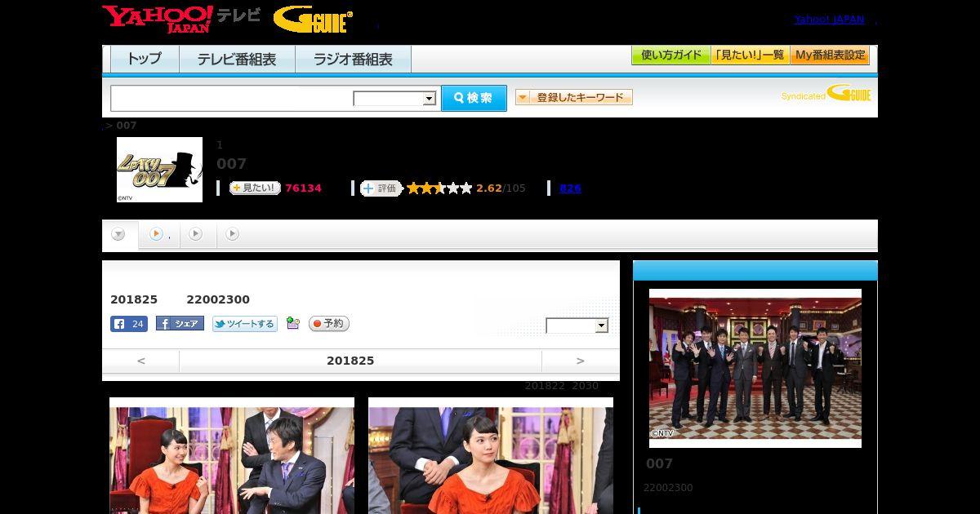980x514 pixels.
Task: Click the G-GUIDE logo in header
Action: tap(313, 20)
